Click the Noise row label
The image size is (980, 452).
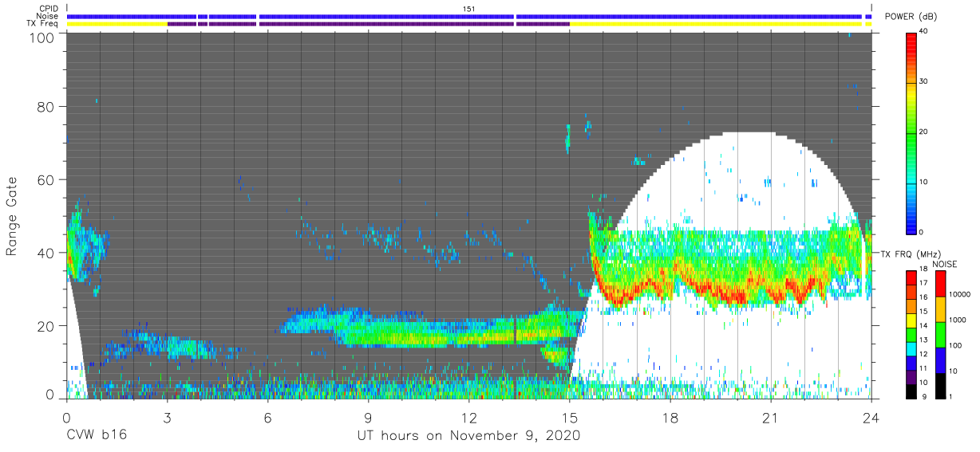(x=48, y=16)
